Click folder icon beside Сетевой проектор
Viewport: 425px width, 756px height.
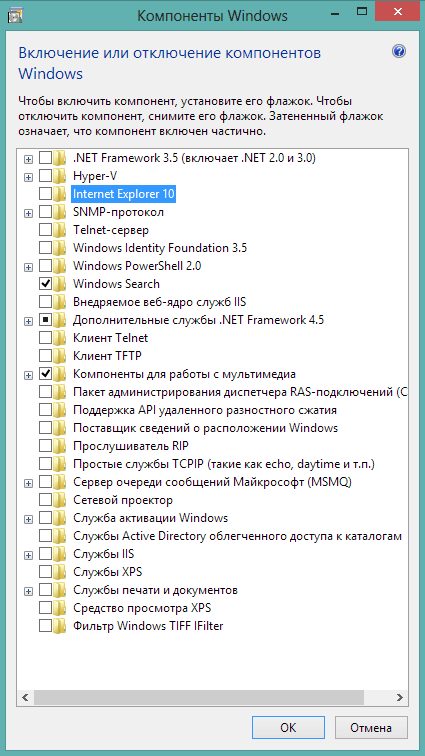pos(59,500)
